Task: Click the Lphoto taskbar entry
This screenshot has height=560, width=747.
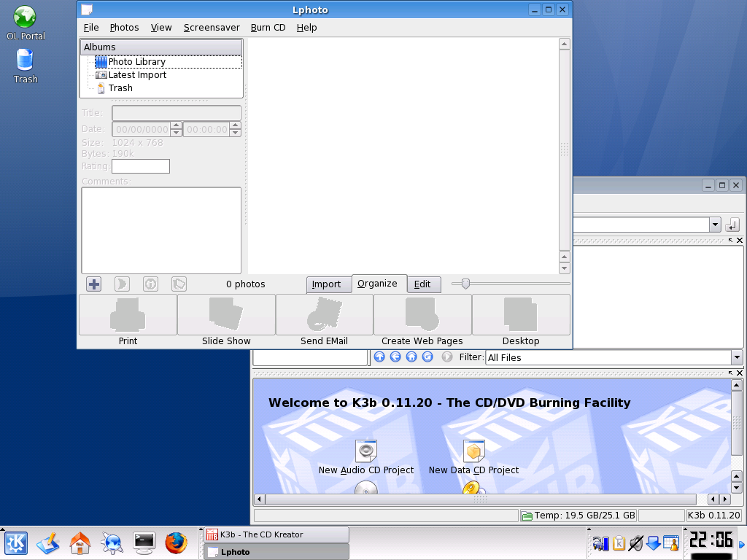Action: point(276,552)
